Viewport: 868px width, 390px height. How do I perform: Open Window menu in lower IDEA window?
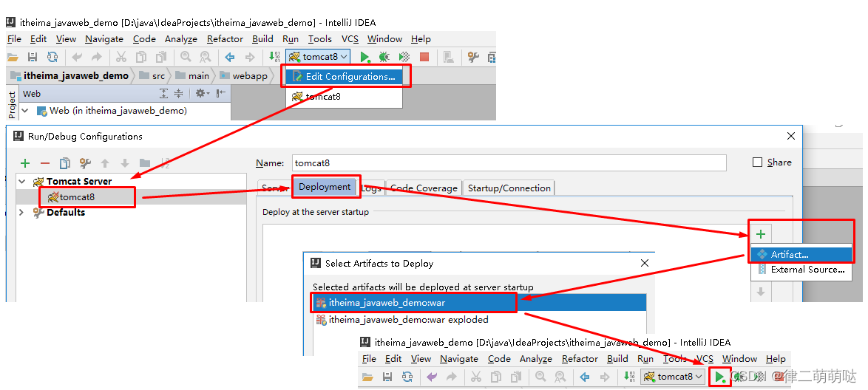(739, 358)
